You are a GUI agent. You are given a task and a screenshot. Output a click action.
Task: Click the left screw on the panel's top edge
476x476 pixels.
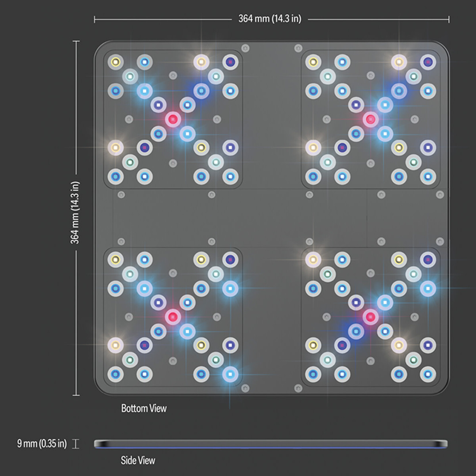click(245, 48)
